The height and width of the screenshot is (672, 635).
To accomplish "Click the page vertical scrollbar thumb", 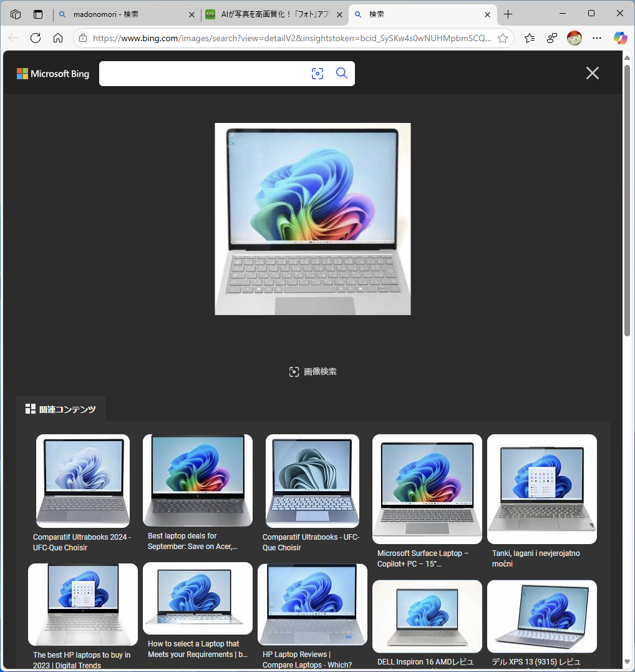I will 627,200.
